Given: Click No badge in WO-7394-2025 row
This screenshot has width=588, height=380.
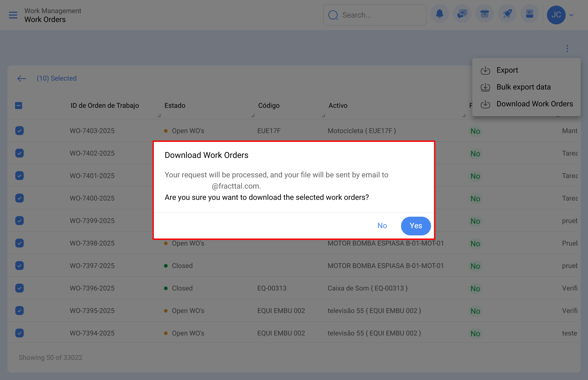Looking at the screenshot, I should [475, 334].
